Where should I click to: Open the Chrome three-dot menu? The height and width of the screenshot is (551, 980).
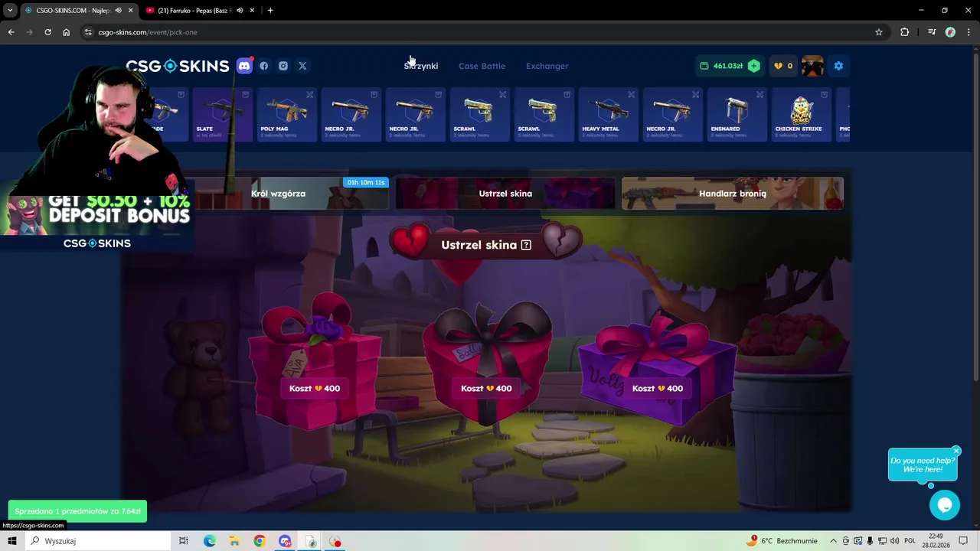(x=969, y=32)
